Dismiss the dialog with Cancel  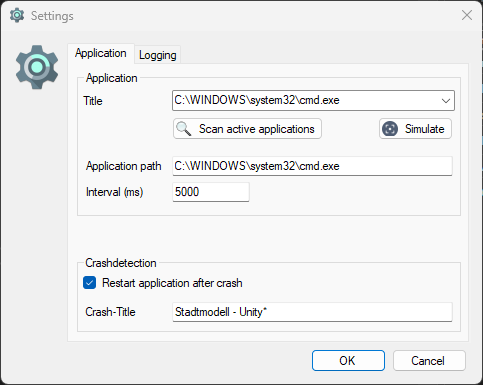pos(429,360)
